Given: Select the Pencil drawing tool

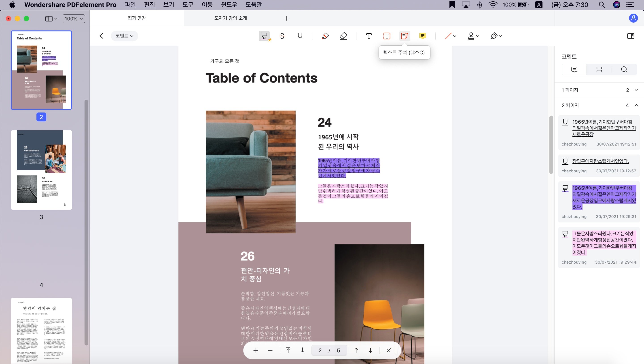Looking at the screenshot, I should [x=325, y=36].
